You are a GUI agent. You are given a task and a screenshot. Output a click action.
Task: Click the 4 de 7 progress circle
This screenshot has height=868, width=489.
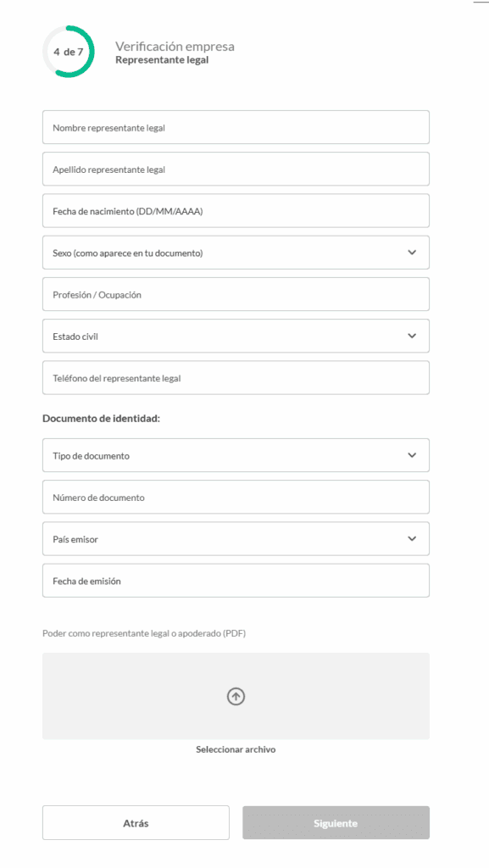click(x=69, y=52)
